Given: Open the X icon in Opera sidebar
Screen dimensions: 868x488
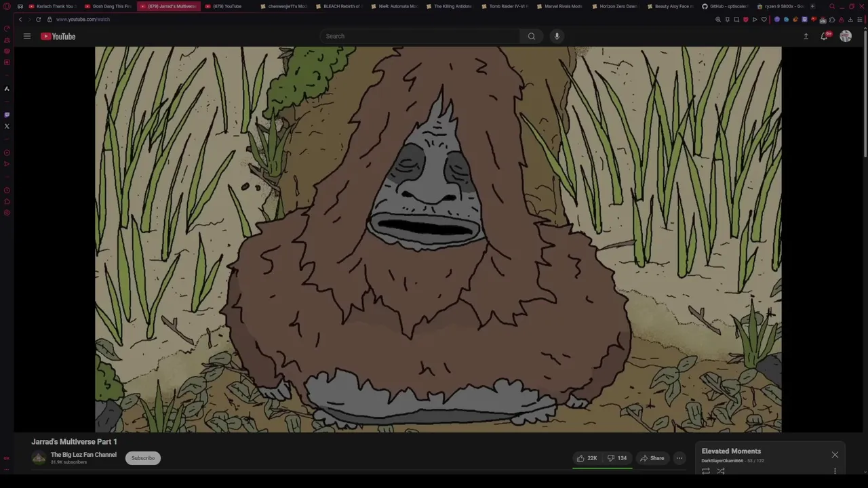Looking at the screenshot, I should pyautogui.click(x=7, y=126).
